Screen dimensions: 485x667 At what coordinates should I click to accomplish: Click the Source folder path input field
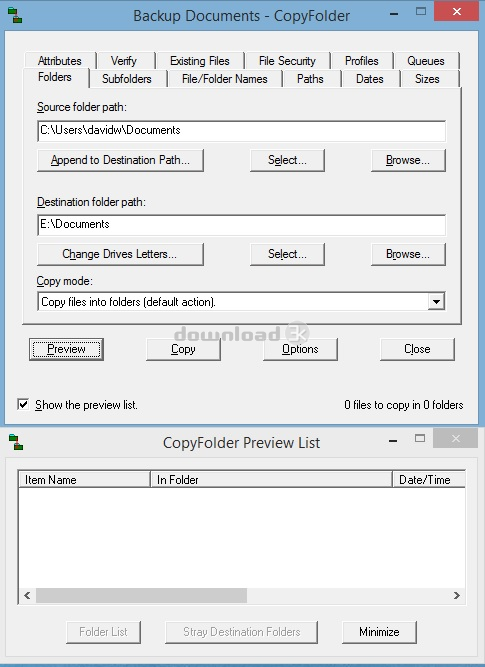click(242, 130)
